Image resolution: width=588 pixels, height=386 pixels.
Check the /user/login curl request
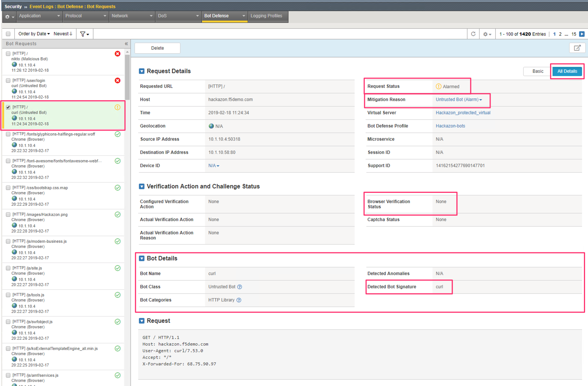(8, 80)
